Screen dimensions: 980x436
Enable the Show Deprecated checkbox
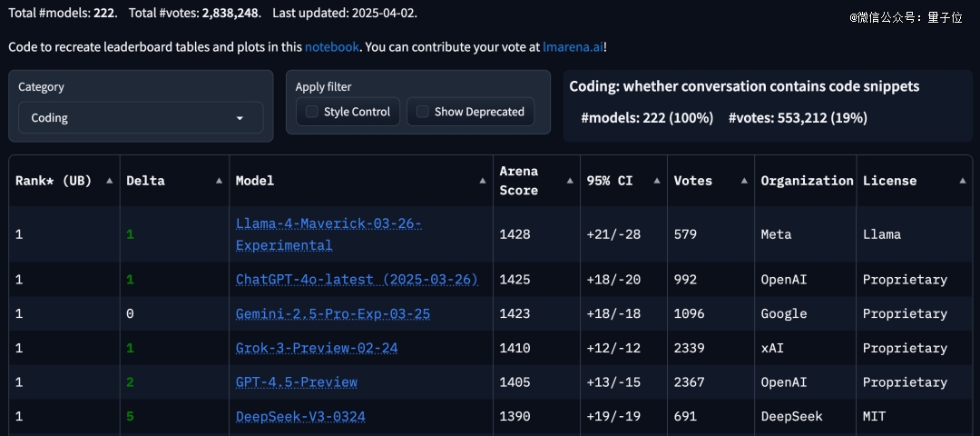point(423,112)
